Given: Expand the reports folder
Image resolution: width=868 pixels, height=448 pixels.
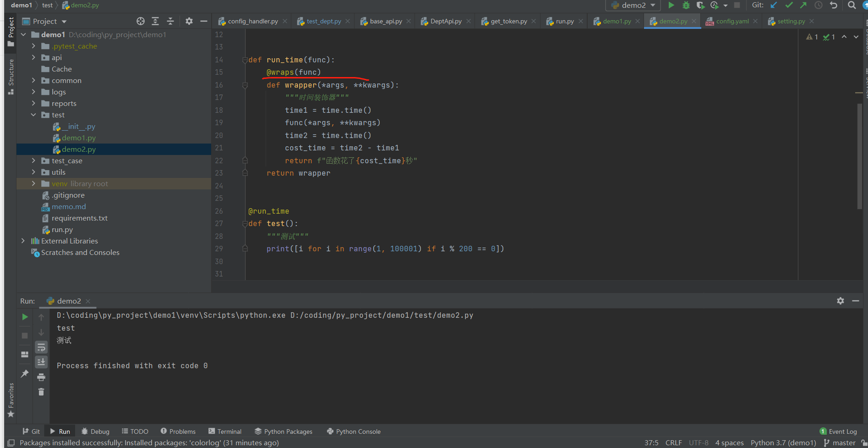Looking at the screenshot, I should 33,103.
